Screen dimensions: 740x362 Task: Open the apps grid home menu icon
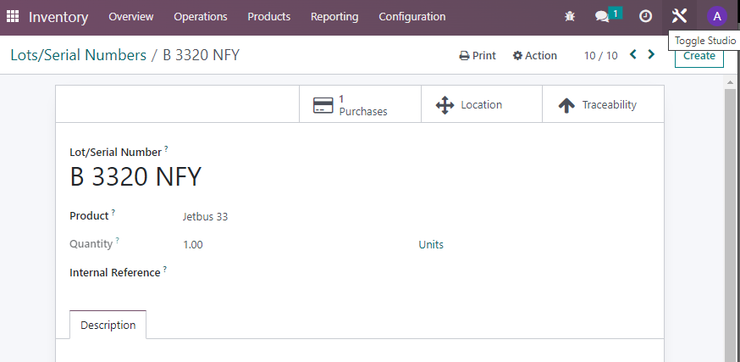[x=13, y=17]
